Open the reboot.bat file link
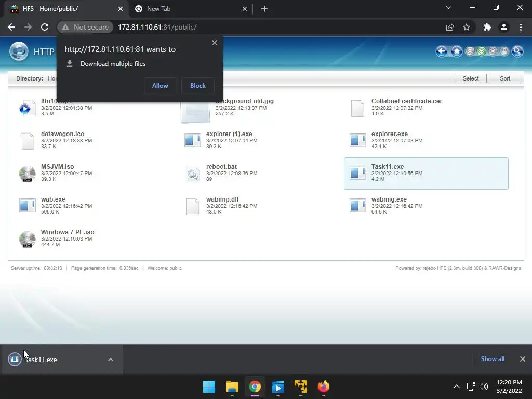This screenshot has width=532, height=399. coord(221,167)
